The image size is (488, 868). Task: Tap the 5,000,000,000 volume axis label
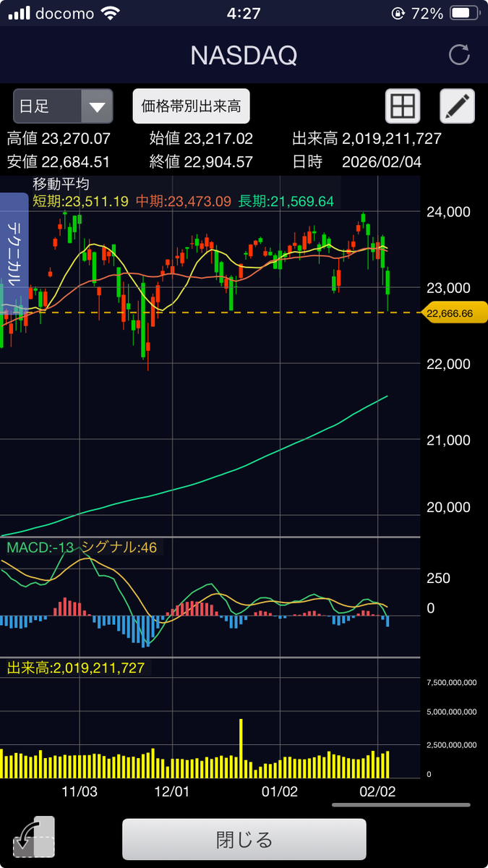click(x=452, y=712)
